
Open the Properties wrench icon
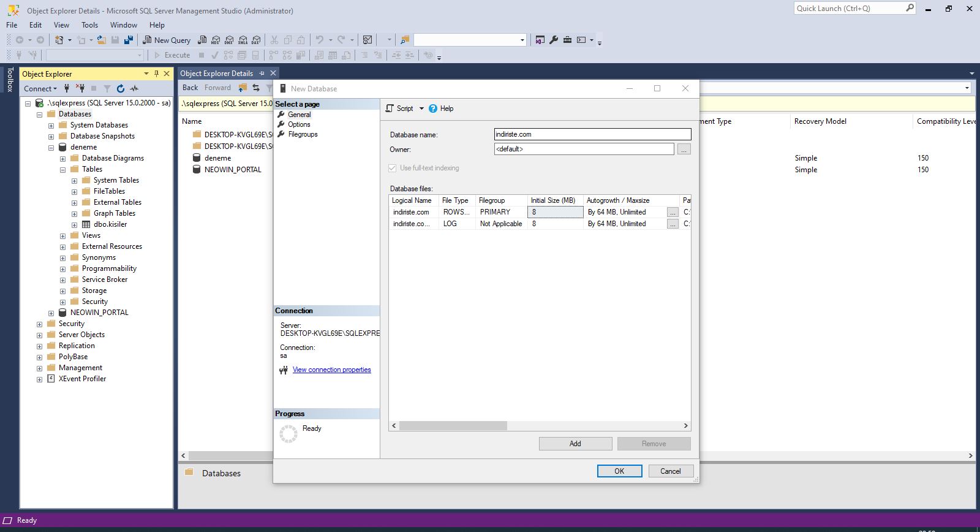point(554,40)
